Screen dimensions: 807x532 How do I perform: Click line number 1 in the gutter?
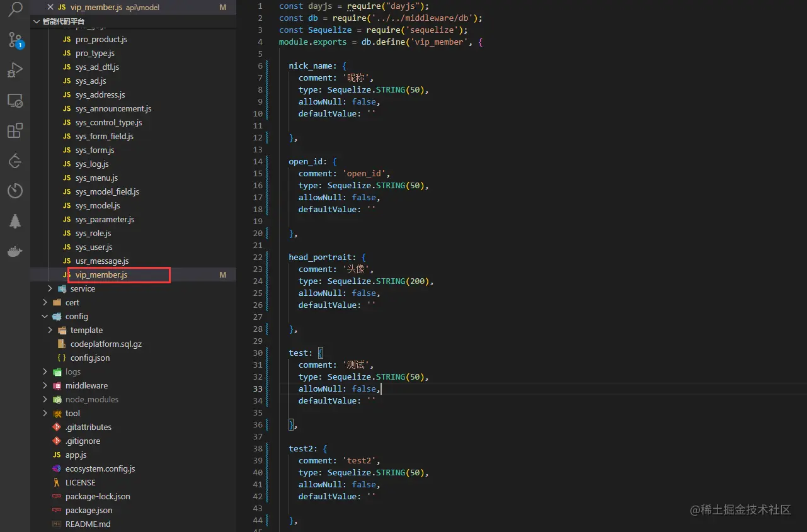260,6
